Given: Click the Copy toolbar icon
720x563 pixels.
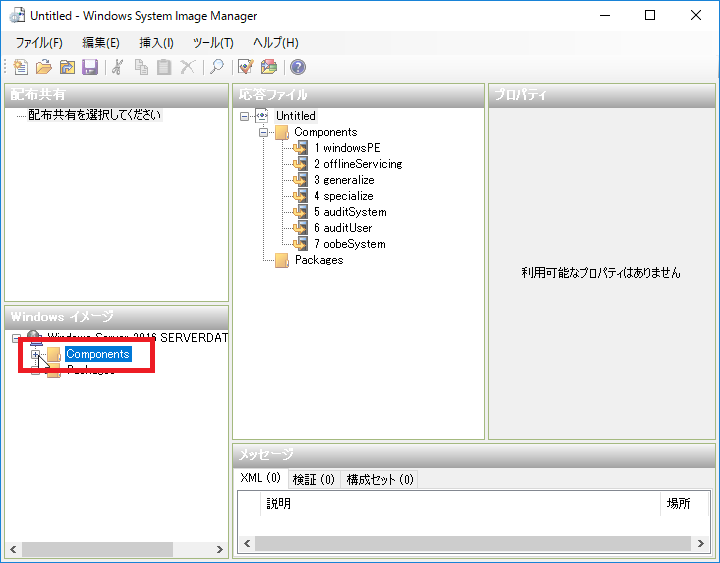Looking at the screenshot, I should [x=141, y=67].
